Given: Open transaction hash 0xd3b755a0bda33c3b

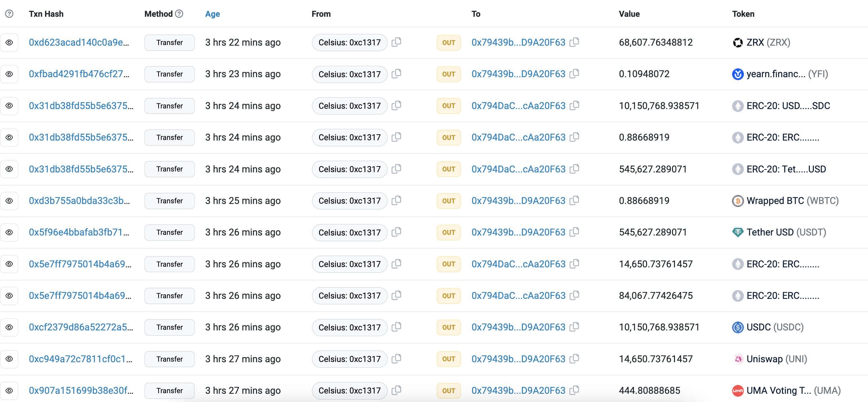Looking at the screenshot, I should [x=79, y=201].
